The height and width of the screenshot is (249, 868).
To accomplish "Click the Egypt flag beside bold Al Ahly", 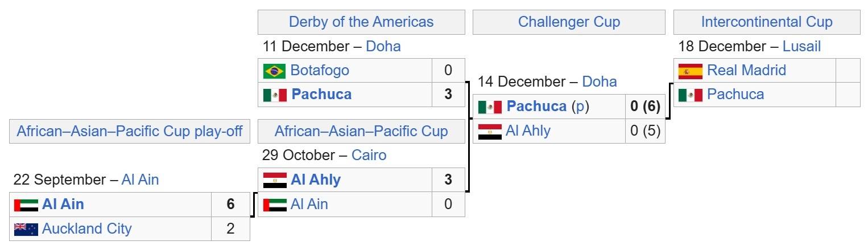I will click(274, 180).
